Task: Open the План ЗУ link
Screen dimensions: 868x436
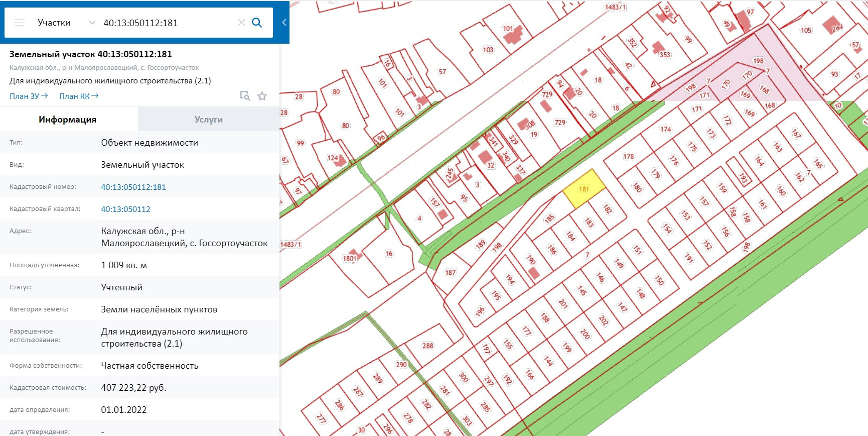Action: point(29,96)
